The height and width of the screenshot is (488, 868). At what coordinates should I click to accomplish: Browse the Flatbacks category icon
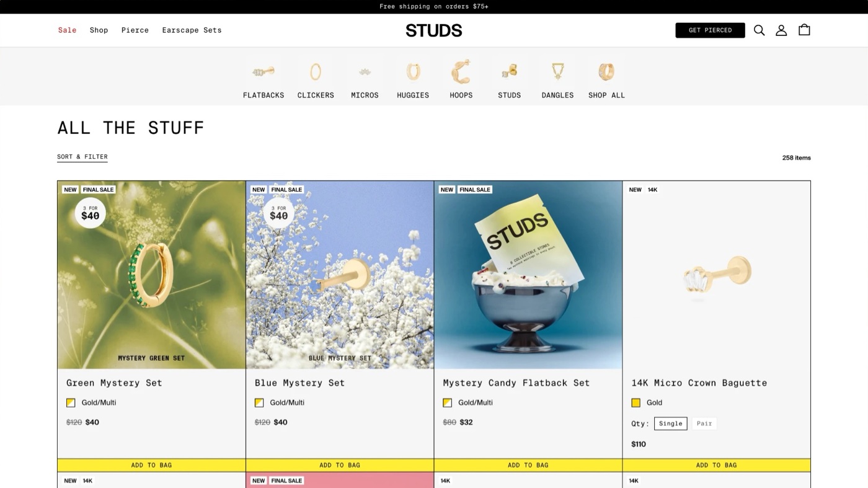(x=263, y=72)
